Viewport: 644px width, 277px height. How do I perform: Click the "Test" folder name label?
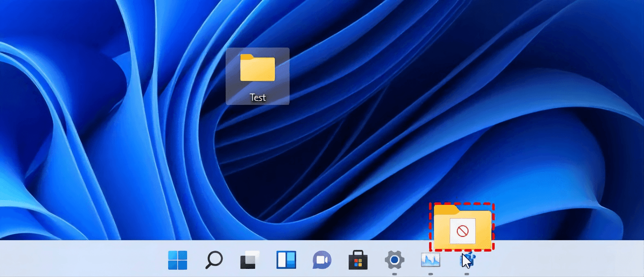[258, 98]
